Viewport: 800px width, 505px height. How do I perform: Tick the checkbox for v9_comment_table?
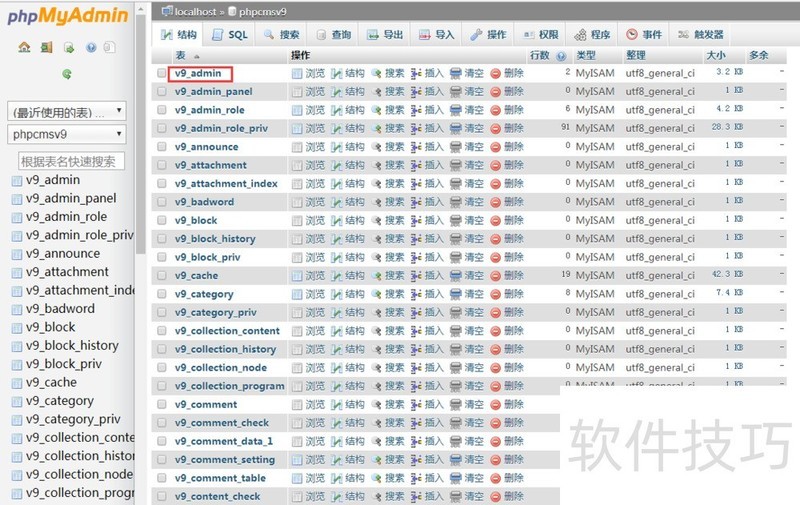[x=162, y=478]
